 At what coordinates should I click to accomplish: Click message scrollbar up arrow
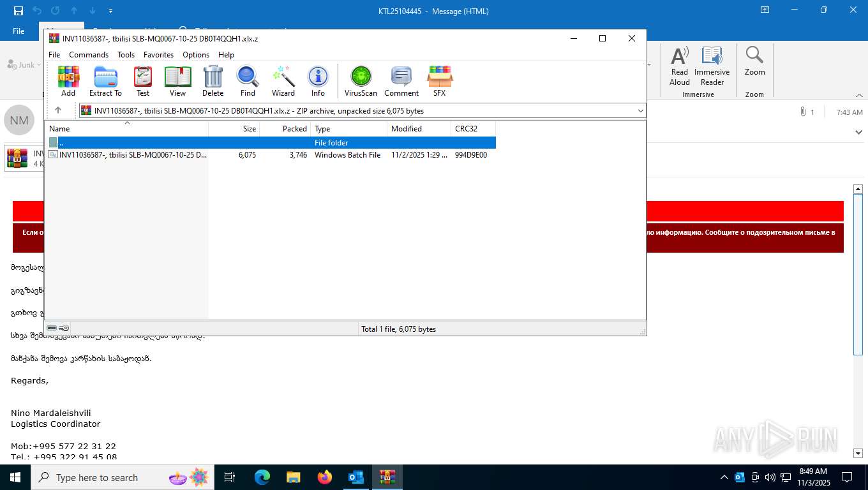858,189
